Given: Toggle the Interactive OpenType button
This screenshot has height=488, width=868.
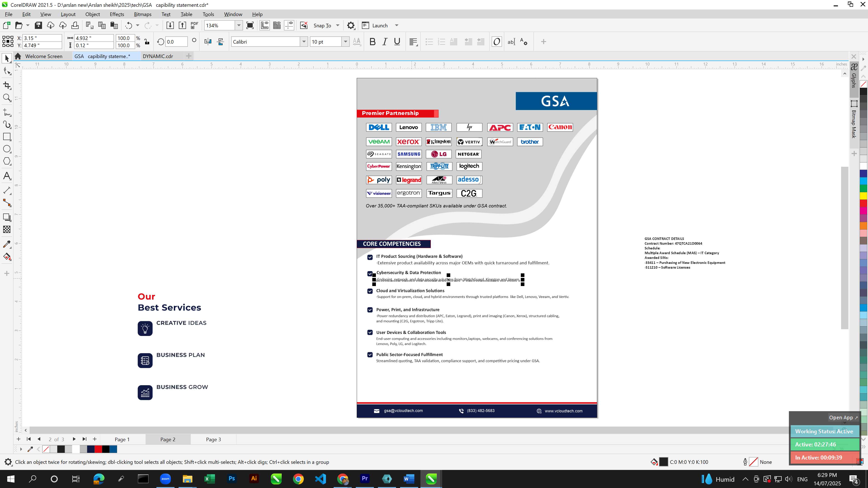Looking at the screenshot, I should point(497,42).
